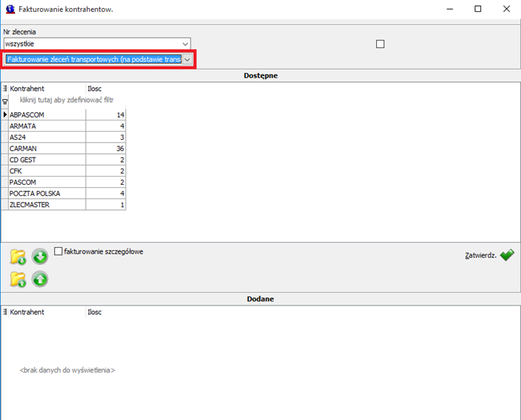Screen dimensions: 521x420
Task: Click the folder with up arrow icon
Action: pyautogui.click(x=18, y=280)
